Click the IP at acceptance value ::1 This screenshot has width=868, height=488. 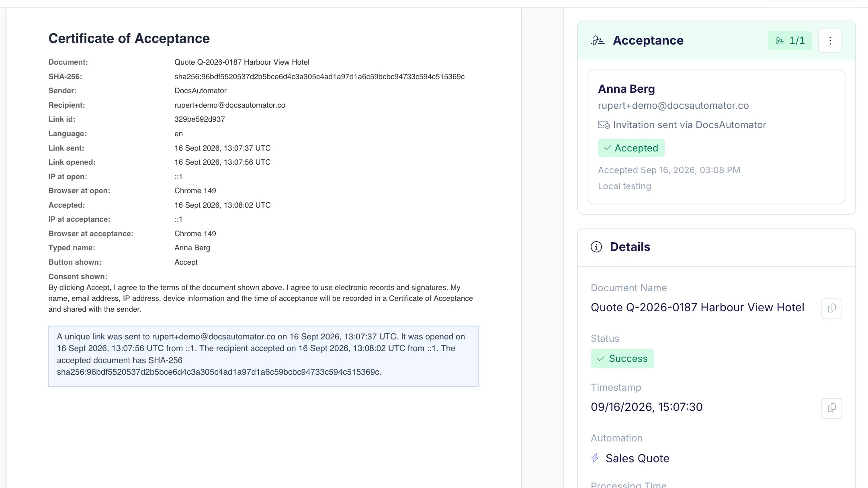(178, 219)
